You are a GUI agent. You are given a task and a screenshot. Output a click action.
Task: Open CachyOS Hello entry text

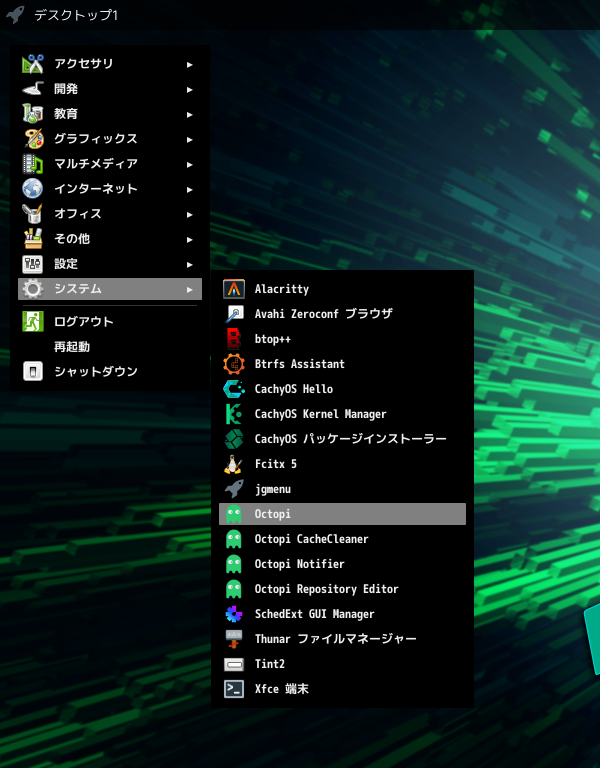tap(294, 389)
